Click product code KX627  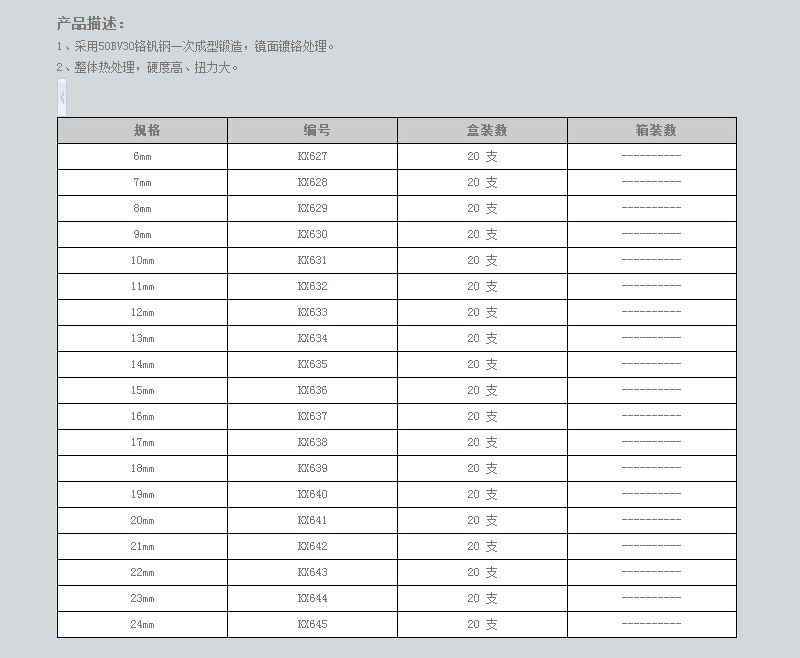point(312,157)
